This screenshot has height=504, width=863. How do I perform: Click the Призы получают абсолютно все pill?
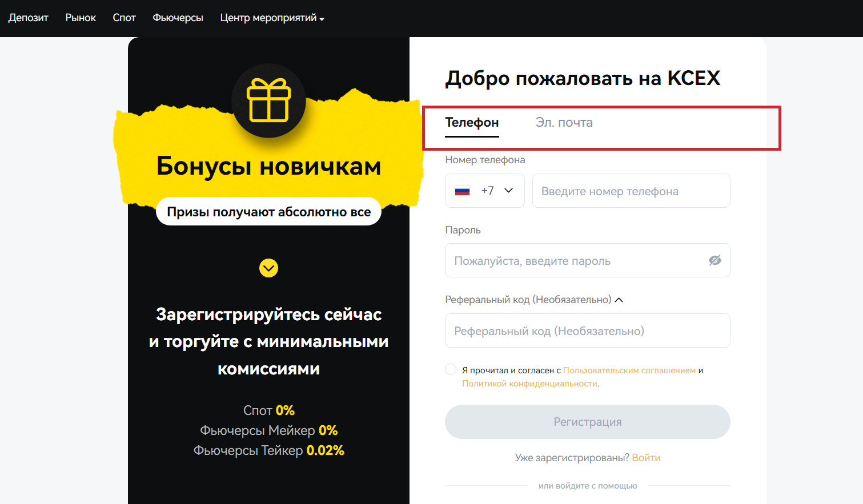[268, 212]
